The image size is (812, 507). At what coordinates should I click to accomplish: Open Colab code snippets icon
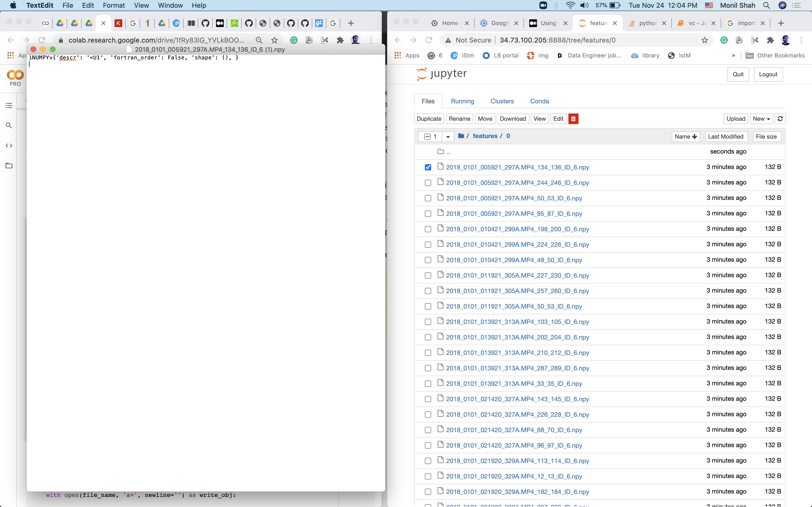[9, 146]
